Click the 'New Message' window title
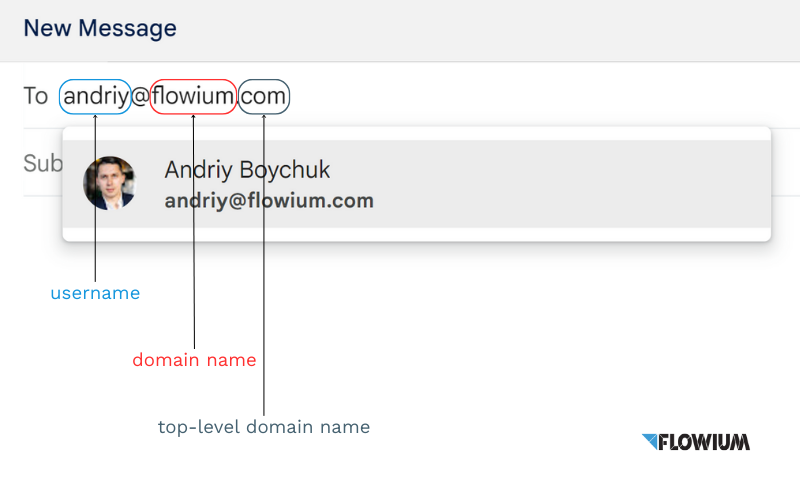Viewport: 800px width, 500px height. [x=100, y=28]
